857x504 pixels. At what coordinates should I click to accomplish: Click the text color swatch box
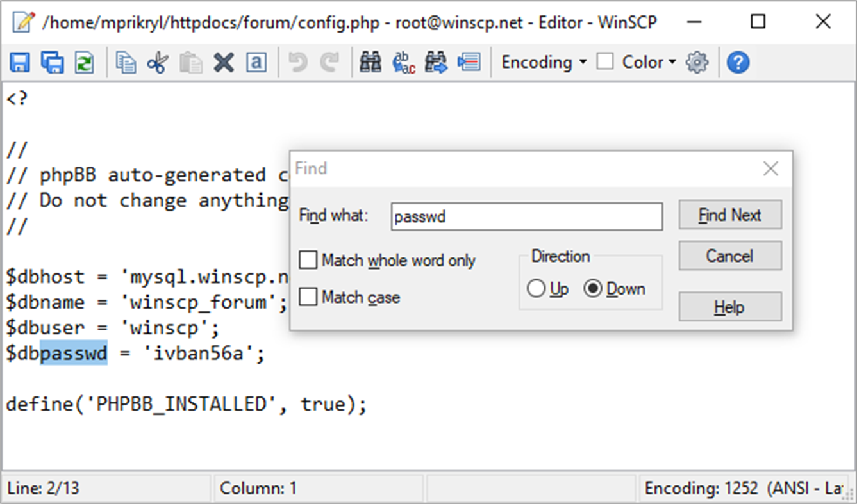click(x=606, y=61)
